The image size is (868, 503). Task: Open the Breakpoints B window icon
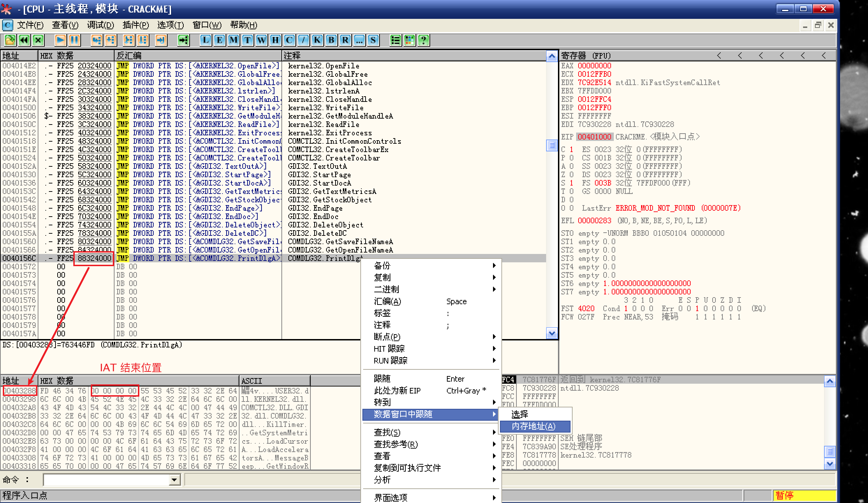[331, 40]
